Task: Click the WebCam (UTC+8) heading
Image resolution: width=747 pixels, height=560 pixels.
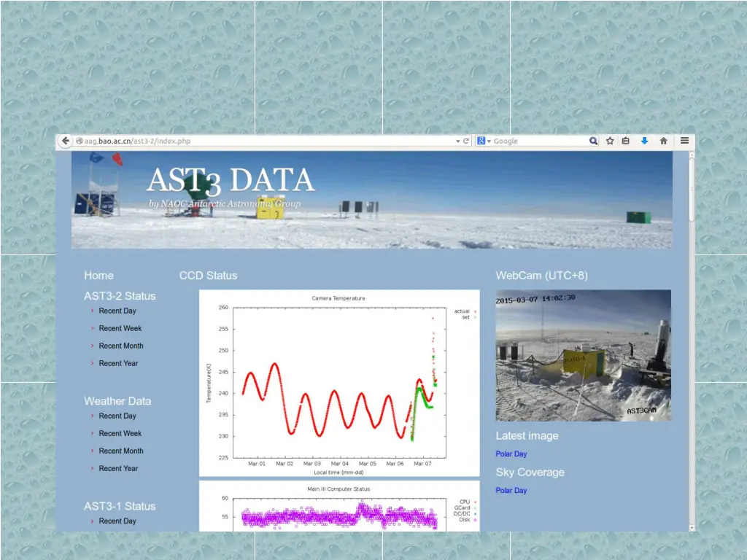Action: coord(542,275)
